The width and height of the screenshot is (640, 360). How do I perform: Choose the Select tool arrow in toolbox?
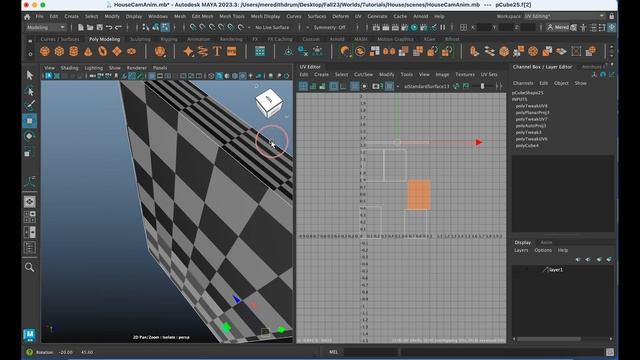[29, 75]
